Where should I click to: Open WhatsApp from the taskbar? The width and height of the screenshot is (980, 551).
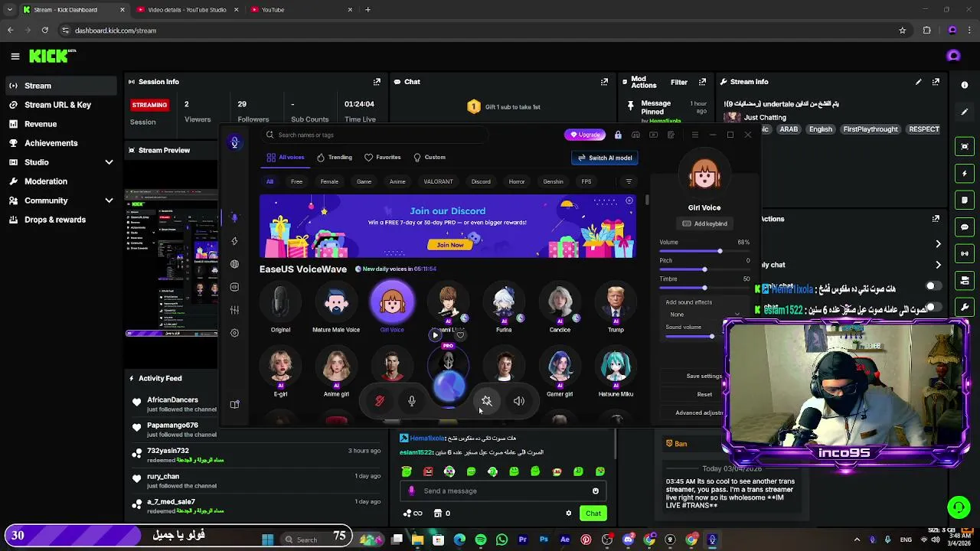[501, 540]
